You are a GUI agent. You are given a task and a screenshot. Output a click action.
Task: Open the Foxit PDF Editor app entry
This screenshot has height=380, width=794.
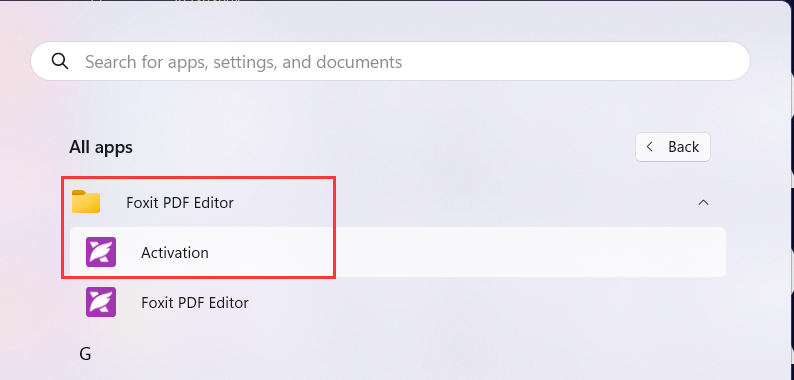tap(398, 302)
